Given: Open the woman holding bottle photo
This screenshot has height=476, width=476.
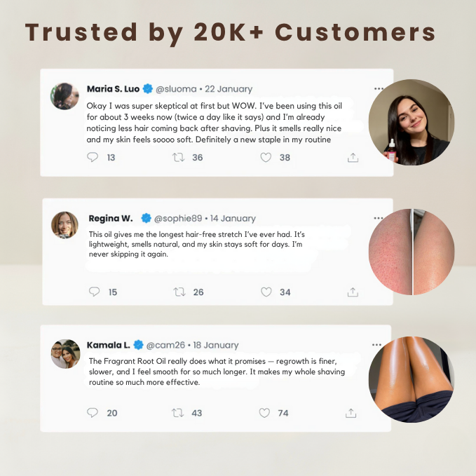Looking at the screenshot, I should click(x=412, y=123).
